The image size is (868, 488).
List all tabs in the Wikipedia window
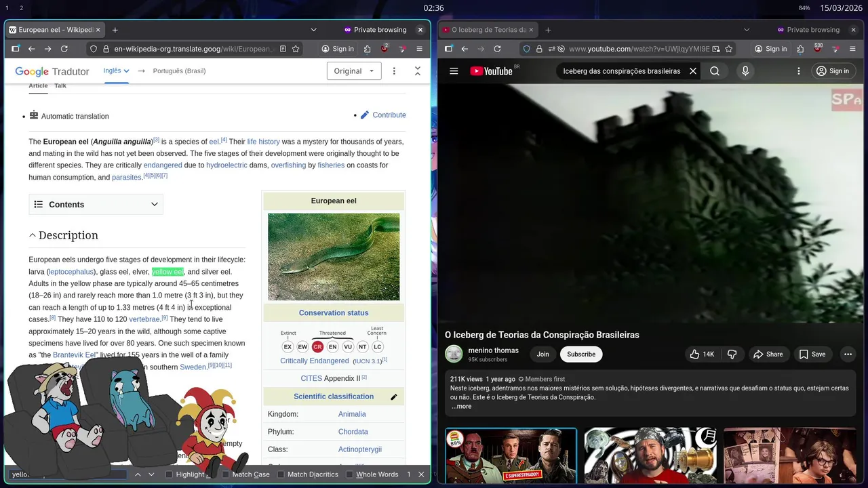[313, 30]
